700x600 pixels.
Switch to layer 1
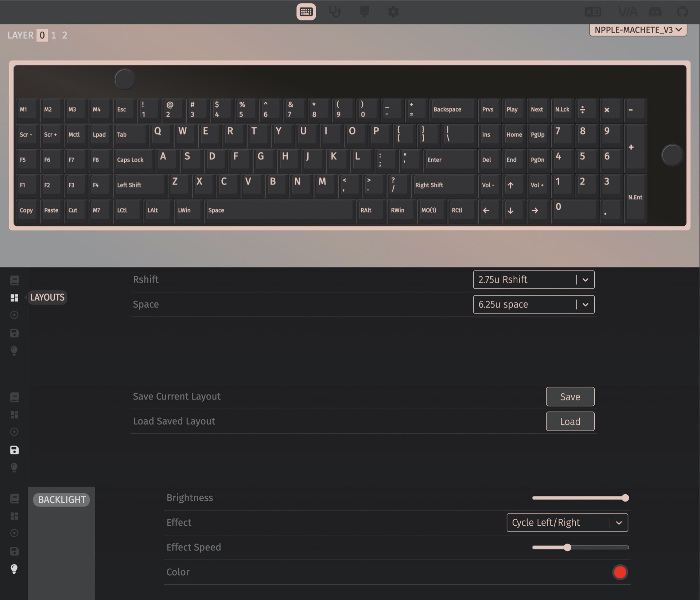pyautogui.click(x=54, y=35)
